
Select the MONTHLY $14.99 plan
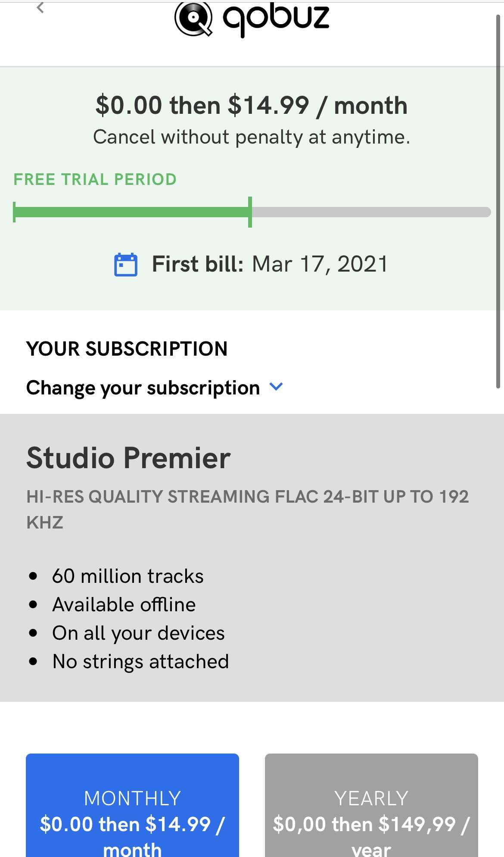[x=132, y=810]
